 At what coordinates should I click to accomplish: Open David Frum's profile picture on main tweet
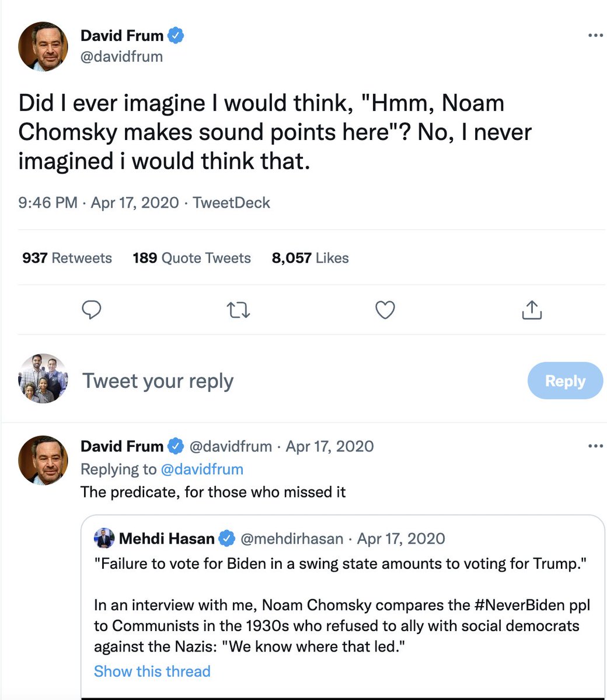click(x=43, y=47)
